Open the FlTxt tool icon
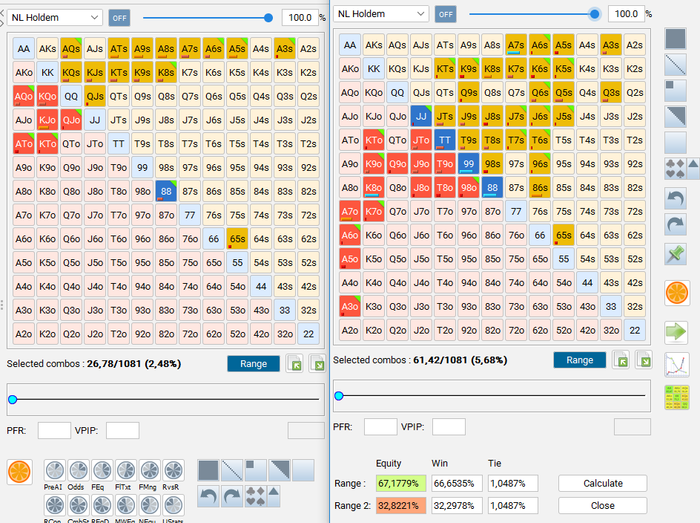This screenshot has height=523, width=700. pyautogui.click(x=126, y=470)
